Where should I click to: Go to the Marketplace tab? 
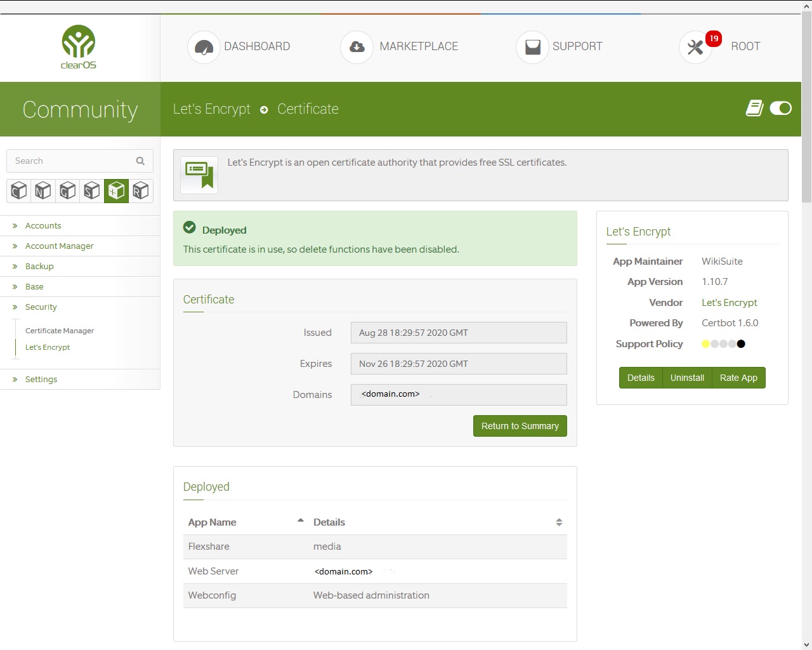419,46
